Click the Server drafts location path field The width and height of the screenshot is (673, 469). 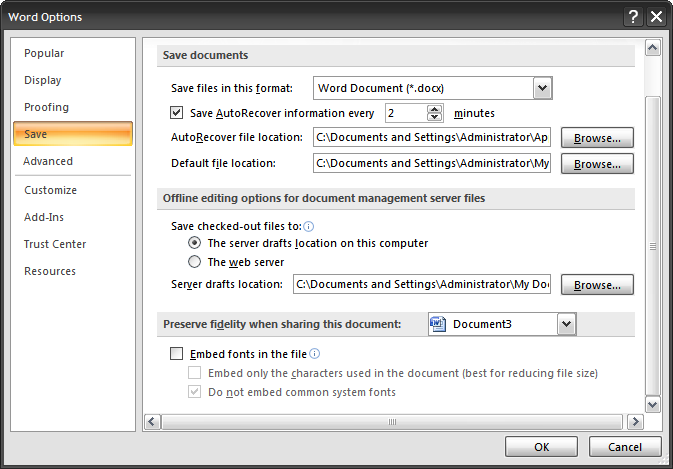[422, 284]
